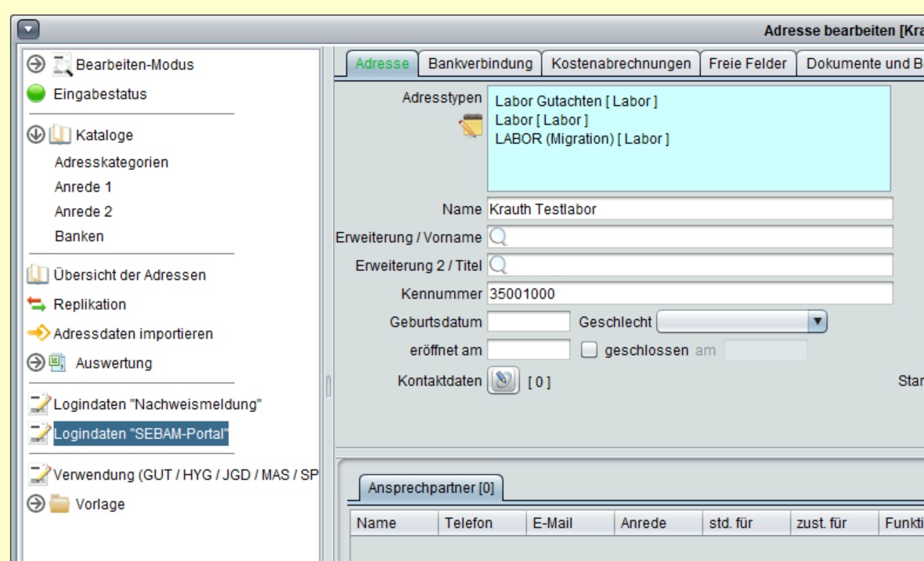The height and width of the screenshot is (561, 924).
Task: Click the Kennummer input field
Action: pos(689,294)
